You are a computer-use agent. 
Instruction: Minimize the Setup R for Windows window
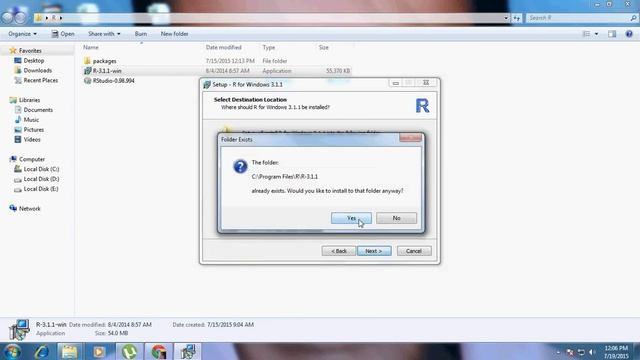395,83
